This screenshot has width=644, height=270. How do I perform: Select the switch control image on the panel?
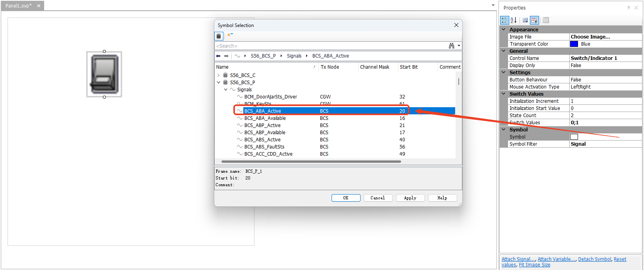104,74
